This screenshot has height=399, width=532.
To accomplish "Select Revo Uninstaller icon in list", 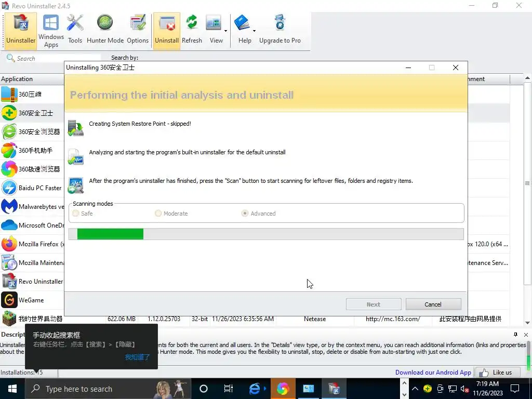I will coord(9,281).
